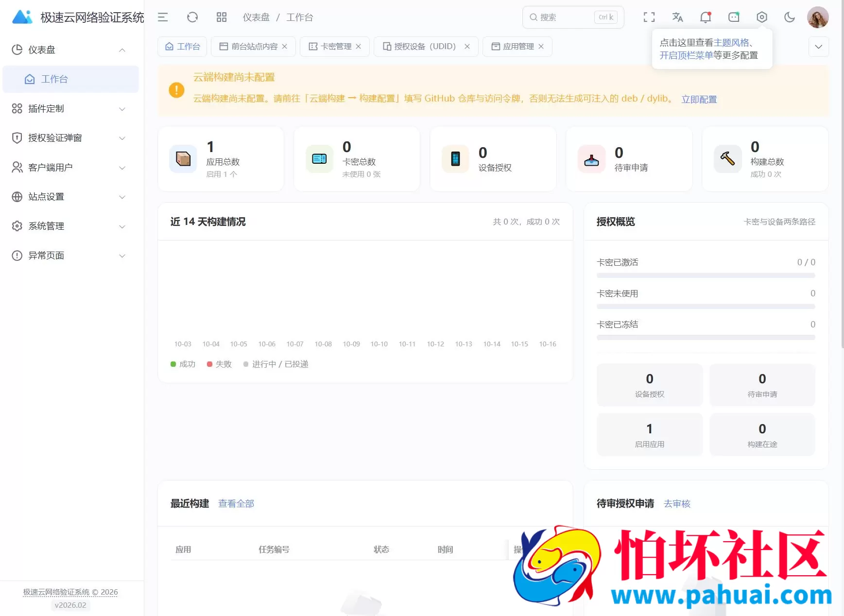Click the 去审核 link
Viewport: 844px width, 616px height.
pos(677,504)
